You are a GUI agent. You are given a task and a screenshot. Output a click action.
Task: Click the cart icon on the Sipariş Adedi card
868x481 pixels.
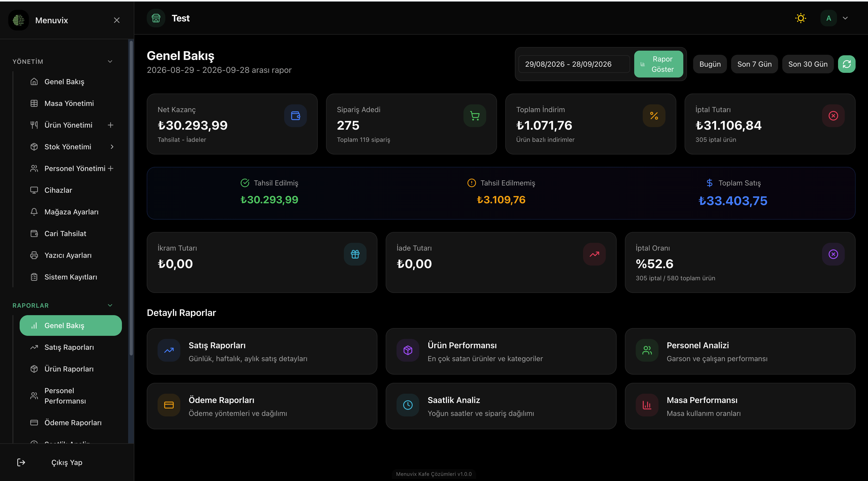point(475,116)
